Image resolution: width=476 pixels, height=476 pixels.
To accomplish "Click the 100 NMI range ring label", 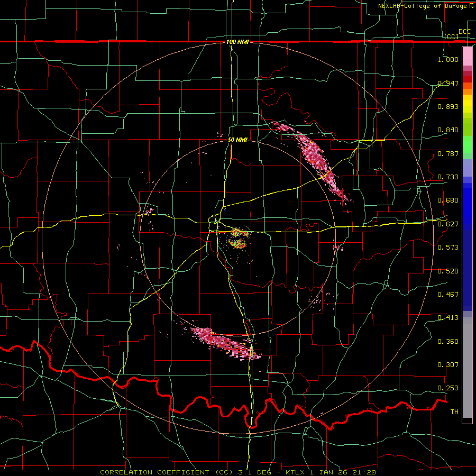I will [237, 42].
